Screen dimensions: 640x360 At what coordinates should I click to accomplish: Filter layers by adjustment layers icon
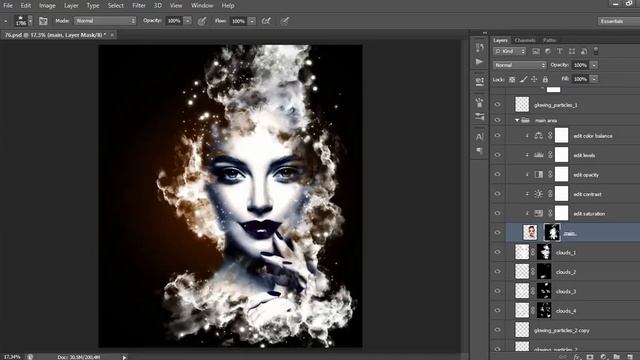pos(548,51)
